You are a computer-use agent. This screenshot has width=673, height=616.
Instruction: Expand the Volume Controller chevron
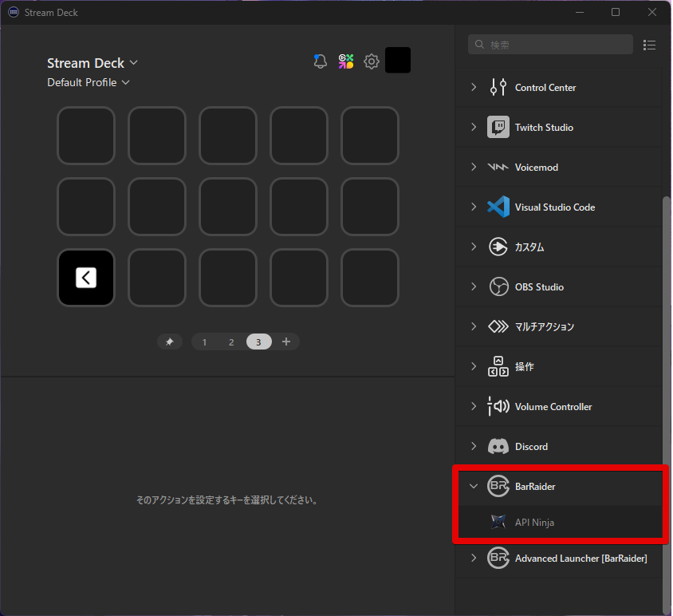[x=474, y=406]
